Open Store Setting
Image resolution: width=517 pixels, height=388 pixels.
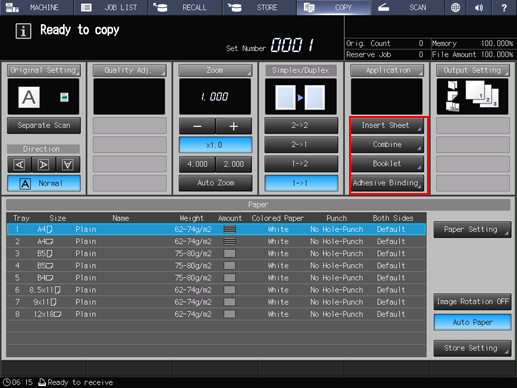[x=472, y=348]
